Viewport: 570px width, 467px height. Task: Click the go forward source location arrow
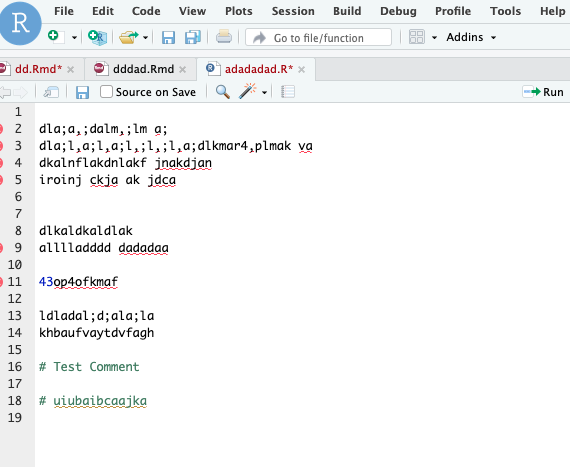click(21, 92)
